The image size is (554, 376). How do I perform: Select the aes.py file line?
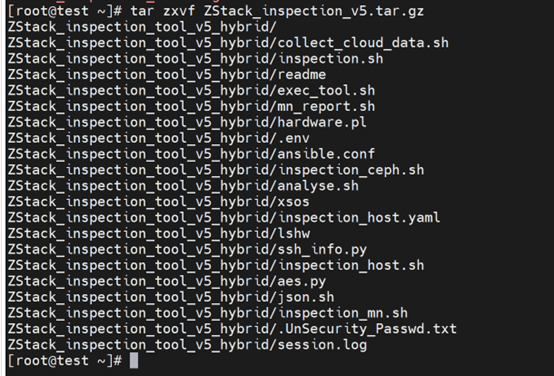point(167,281)
